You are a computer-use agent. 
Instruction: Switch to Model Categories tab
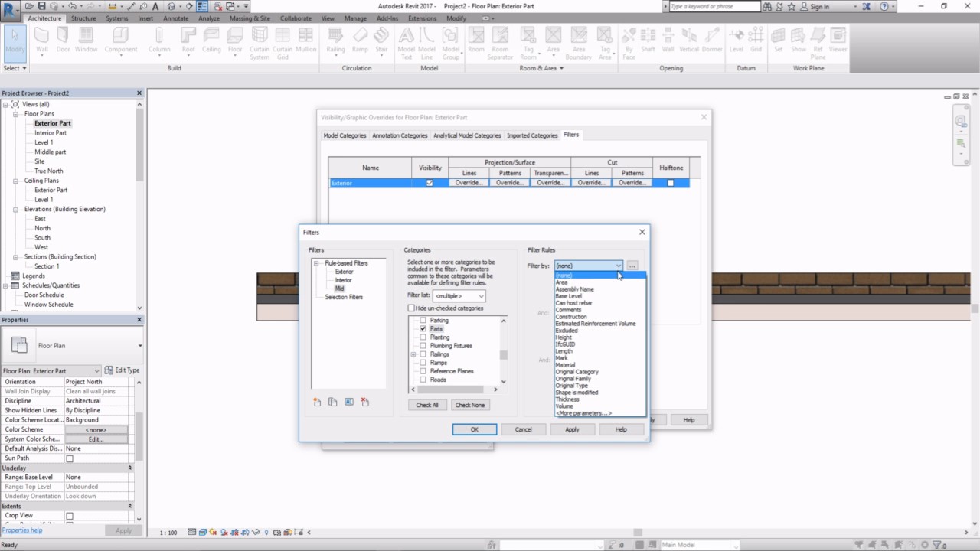click(x=345, y=135)
